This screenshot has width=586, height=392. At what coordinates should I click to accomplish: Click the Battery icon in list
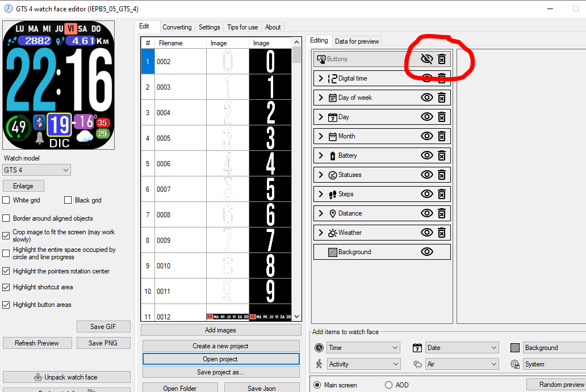(333, 155)
